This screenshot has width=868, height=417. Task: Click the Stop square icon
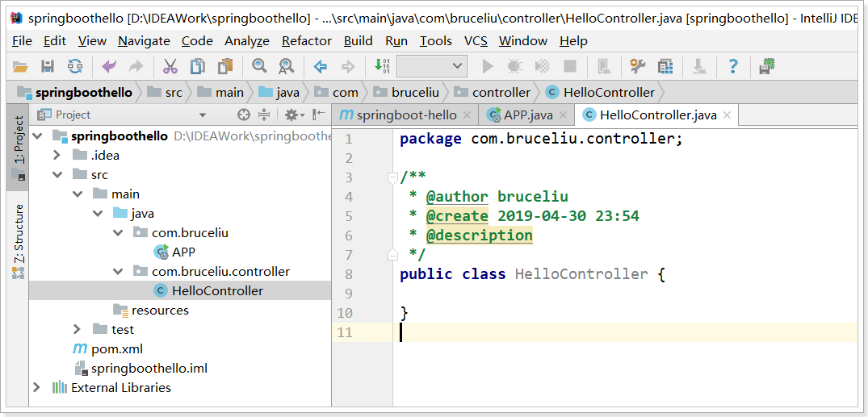point(569,67)
